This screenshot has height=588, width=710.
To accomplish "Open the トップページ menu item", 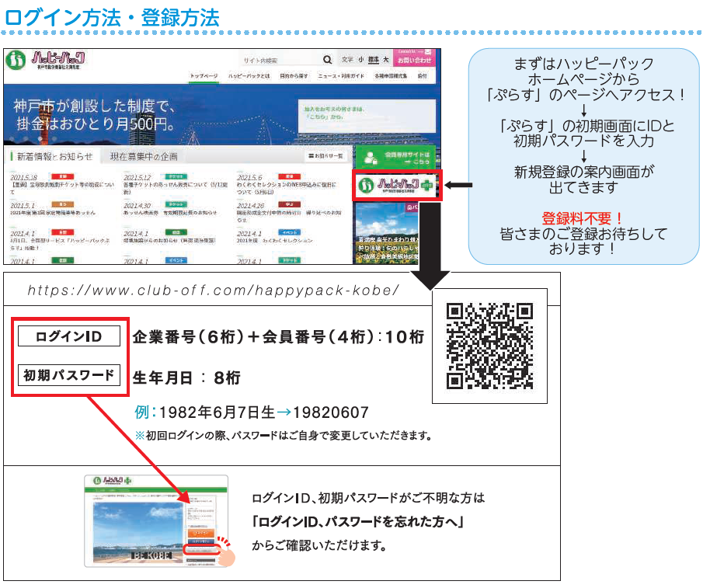I will 204,77.
